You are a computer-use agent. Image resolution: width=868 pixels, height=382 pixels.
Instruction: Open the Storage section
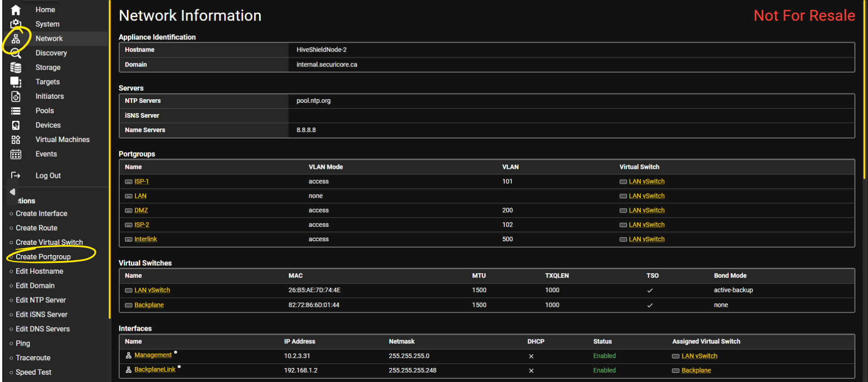tap(48, 67)
